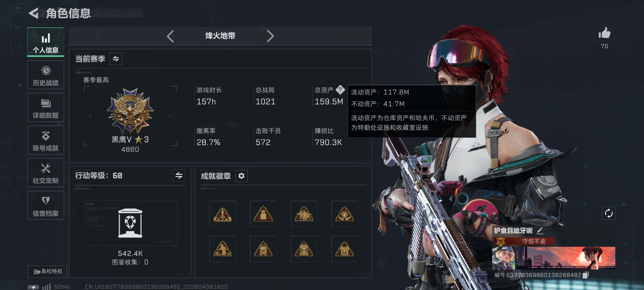Select the rocket achievement badge
The height and width of the screenshot is (290, 644).
[x=223, y=214]
